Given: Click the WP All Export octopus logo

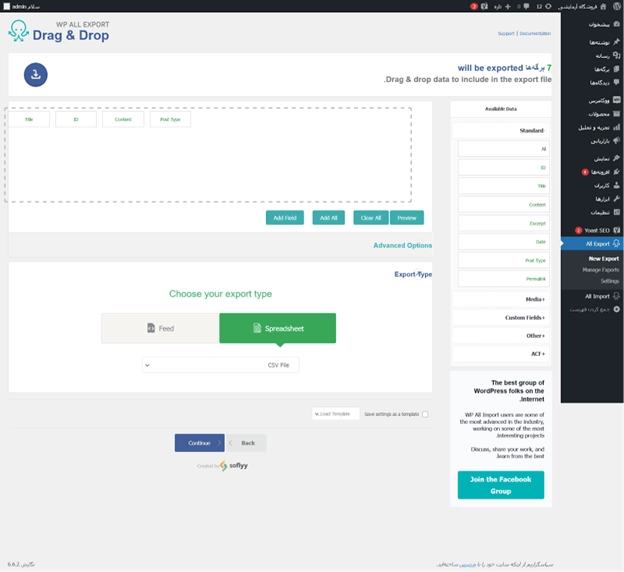Looking at the screenshot, I should click(x=18, y=31).
